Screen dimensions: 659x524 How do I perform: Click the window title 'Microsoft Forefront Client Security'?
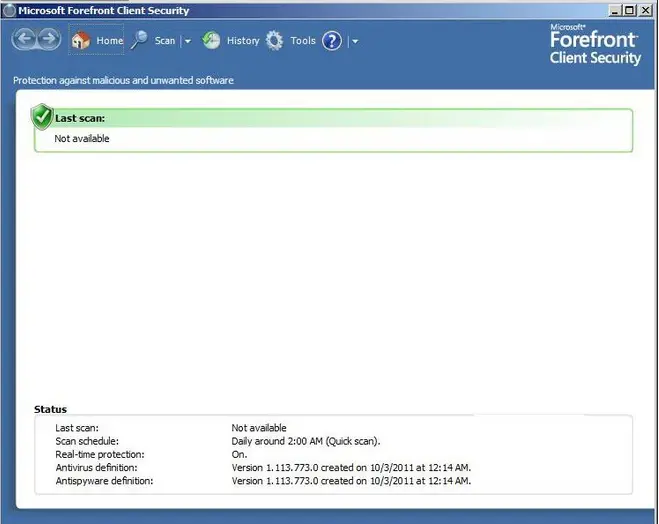click(103, 11)
